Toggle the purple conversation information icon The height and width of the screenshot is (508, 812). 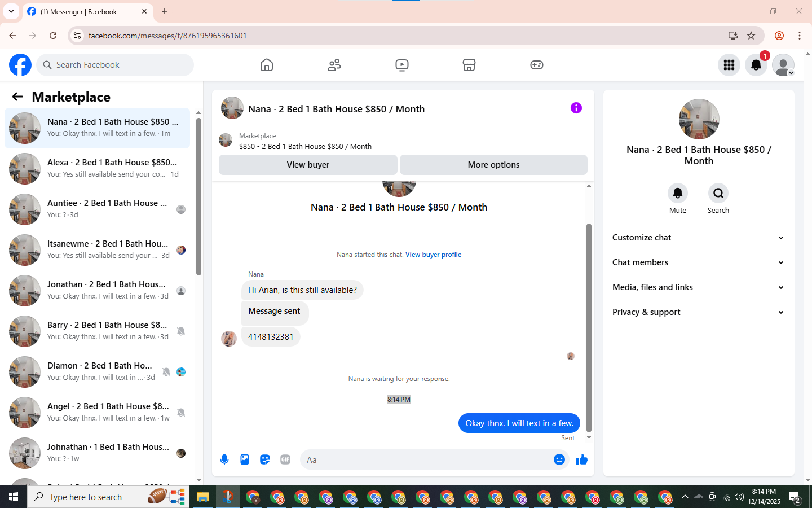576,108
